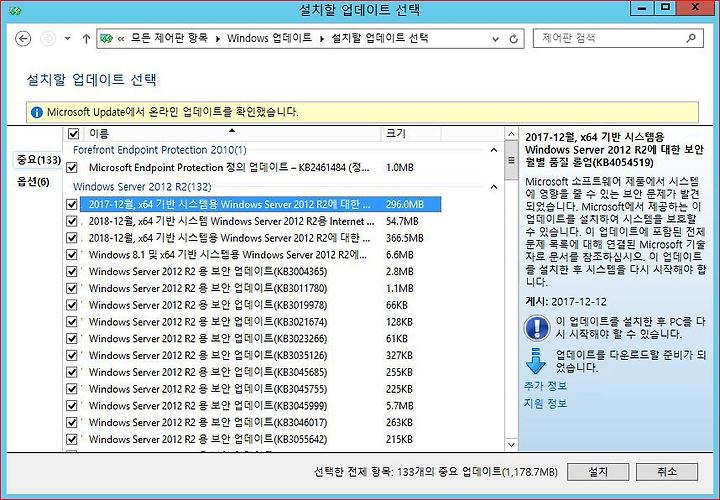Uncheck KB3023266 update checkbox
This screenshot has width=720, height=500.
(72, 338)
